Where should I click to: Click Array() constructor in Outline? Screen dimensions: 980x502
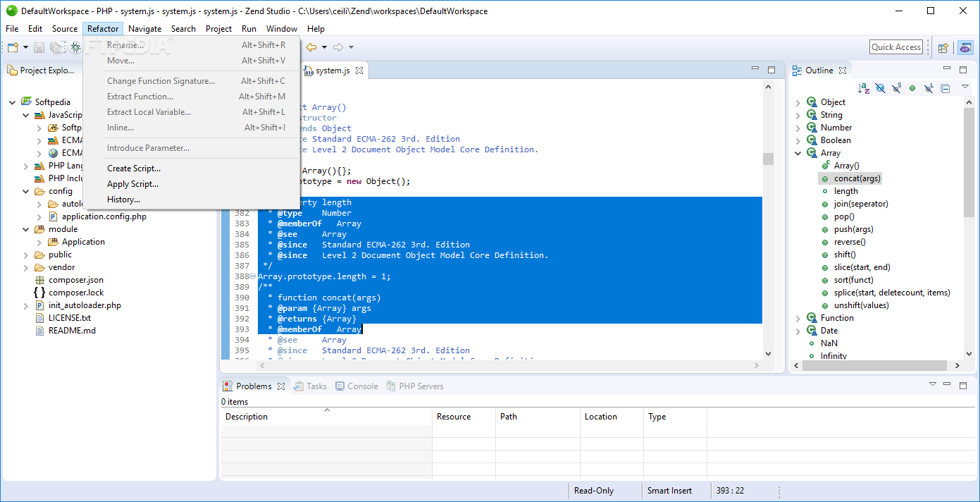(x=847, y=166)
